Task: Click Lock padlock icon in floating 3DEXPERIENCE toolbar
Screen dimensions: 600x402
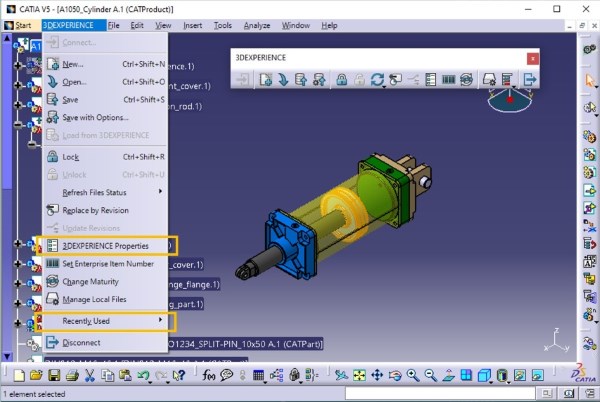Action: (x=341, y=80)
